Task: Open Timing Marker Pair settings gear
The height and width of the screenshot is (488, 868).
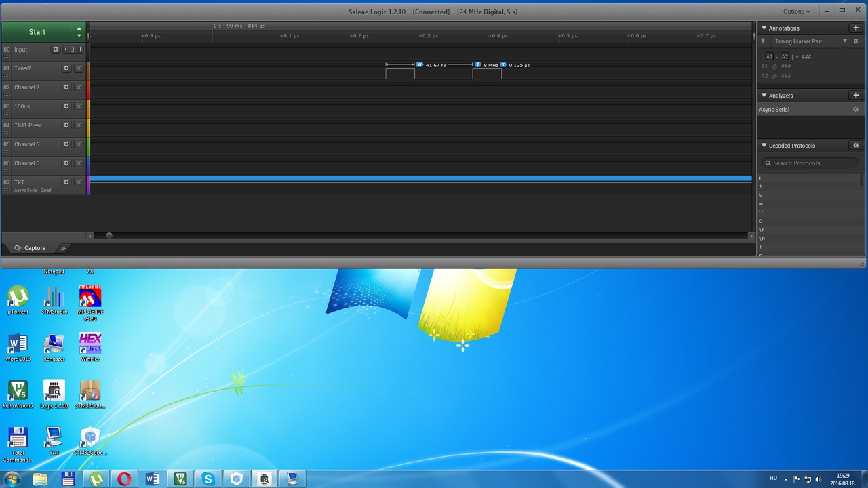Action: [x=856, y=41]
